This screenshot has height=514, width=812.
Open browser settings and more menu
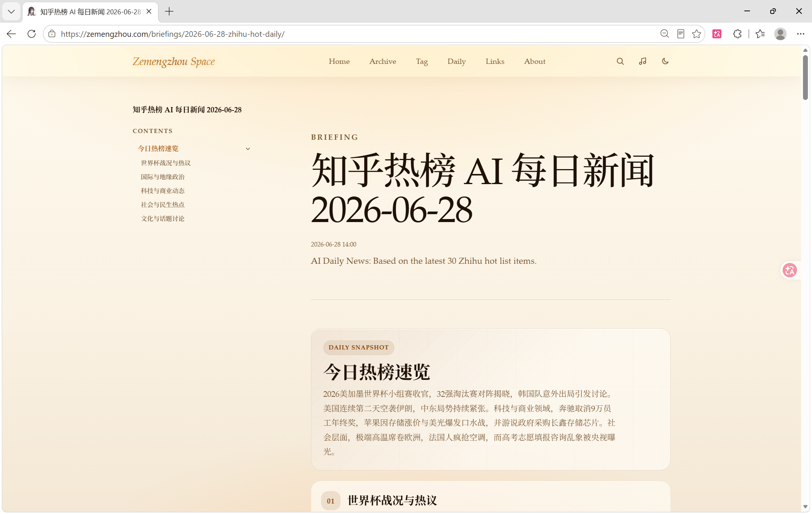point(801,34)
